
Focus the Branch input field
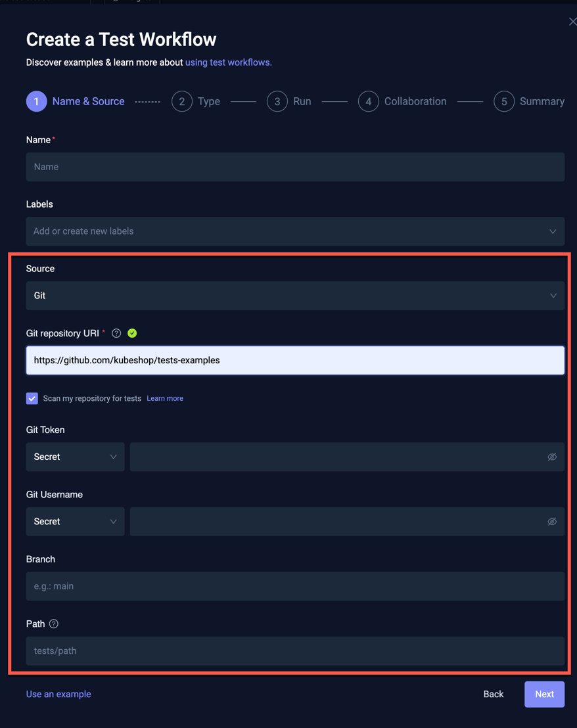[x=295, y=585]
